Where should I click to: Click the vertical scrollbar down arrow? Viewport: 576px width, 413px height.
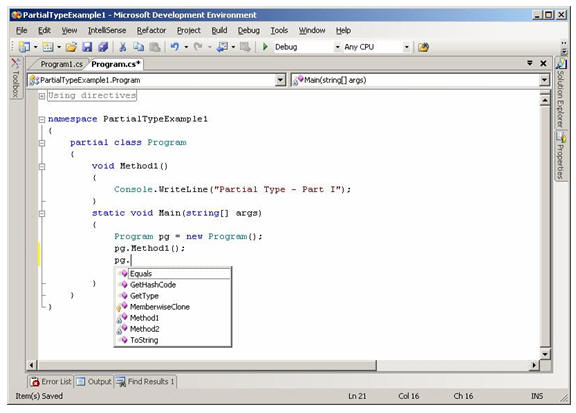coord(545,354)
